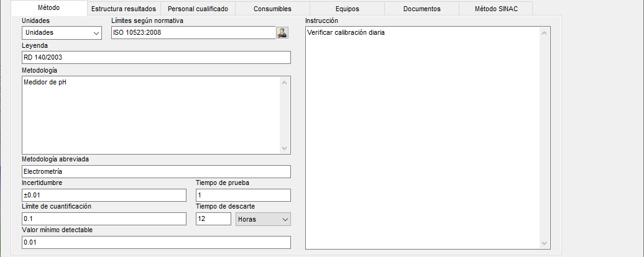Select the Tiempo de prueba field
The width and height of the screenshot is (644, 257).
(243, 196)
